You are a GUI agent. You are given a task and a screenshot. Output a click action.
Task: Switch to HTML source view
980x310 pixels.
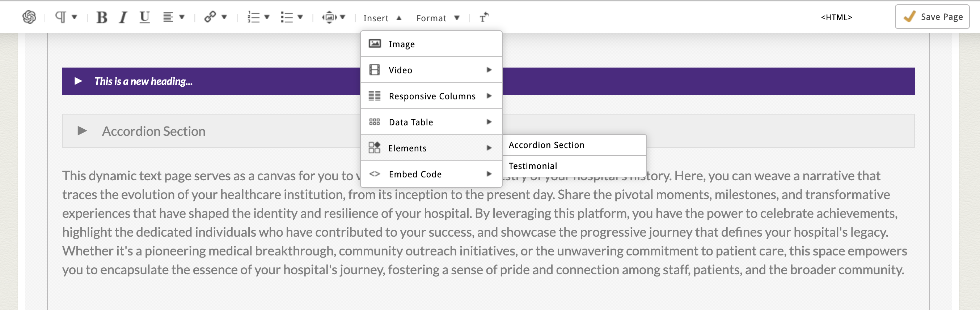pos(836,17)
